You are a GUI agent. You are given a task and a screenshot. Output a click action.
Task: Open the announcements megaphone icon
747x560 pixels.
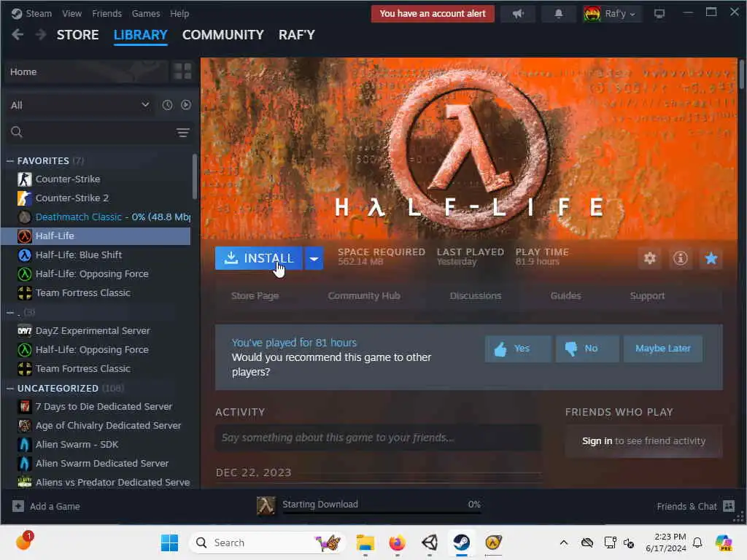click(x=518, y=14)
